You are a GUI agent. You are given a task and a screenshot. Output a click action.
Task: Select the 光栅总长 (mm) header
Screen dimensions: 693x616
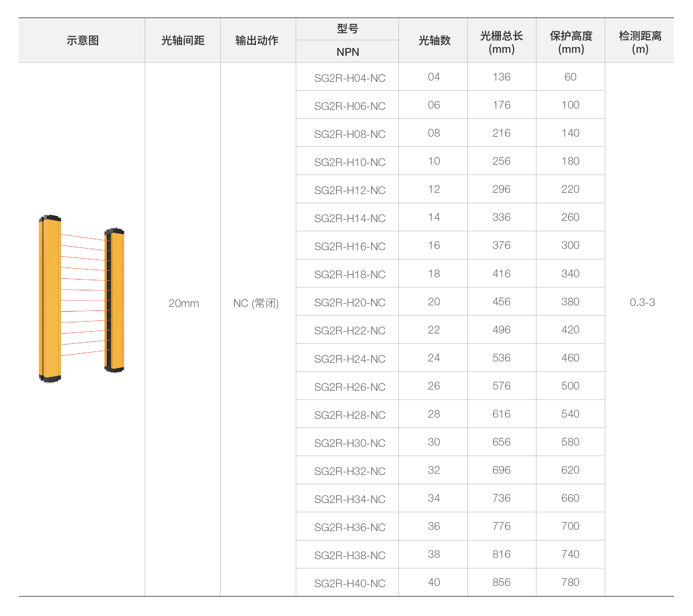pos(501,42)
